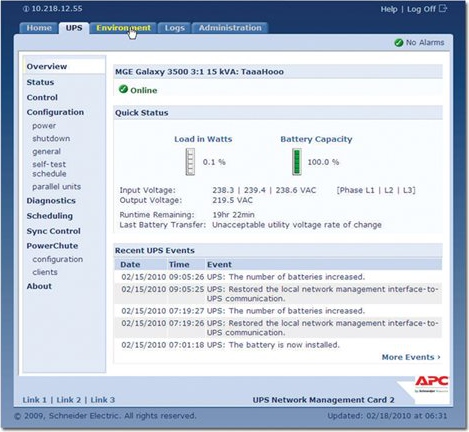The height and width of the screenshot is (432, 469).
Task: Click the Unacceptable utility voltage rate text
Action: (x=297, y=225)
